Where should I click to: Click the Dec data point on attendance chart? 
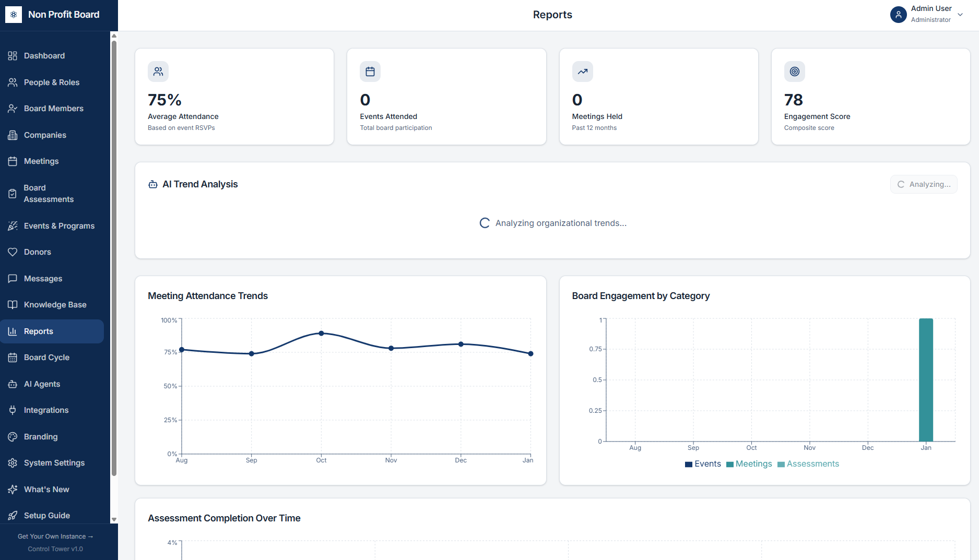pos(461,344)
